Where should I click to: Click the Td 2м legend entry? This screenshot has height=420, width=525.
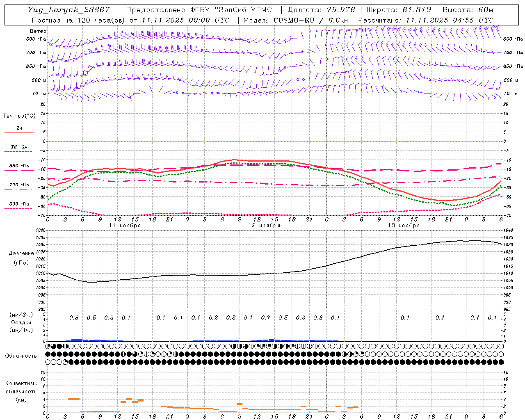[x=19, y=147]
